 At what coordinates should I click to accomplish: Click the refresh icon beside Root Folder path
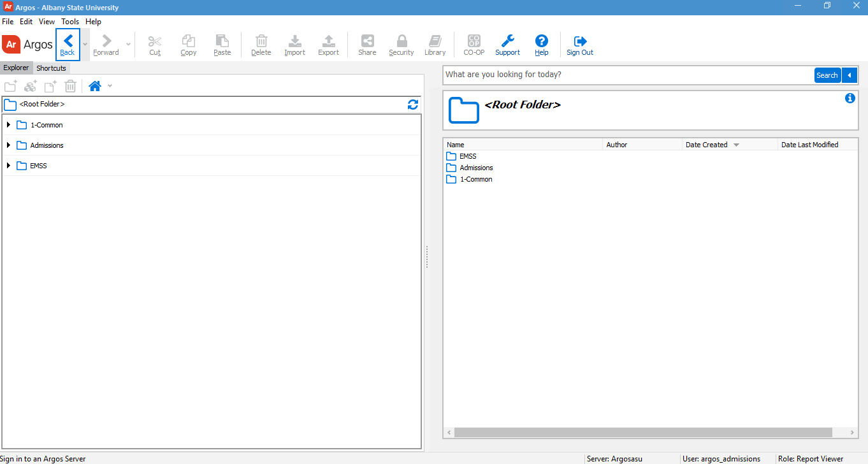413,105
